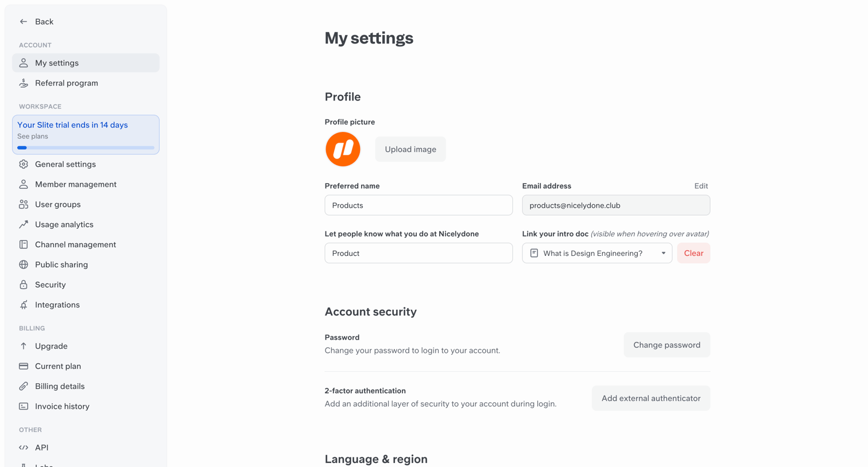Click the Preferred name input field
Viewport: 868px width, 467px height.
pos(418,205)
